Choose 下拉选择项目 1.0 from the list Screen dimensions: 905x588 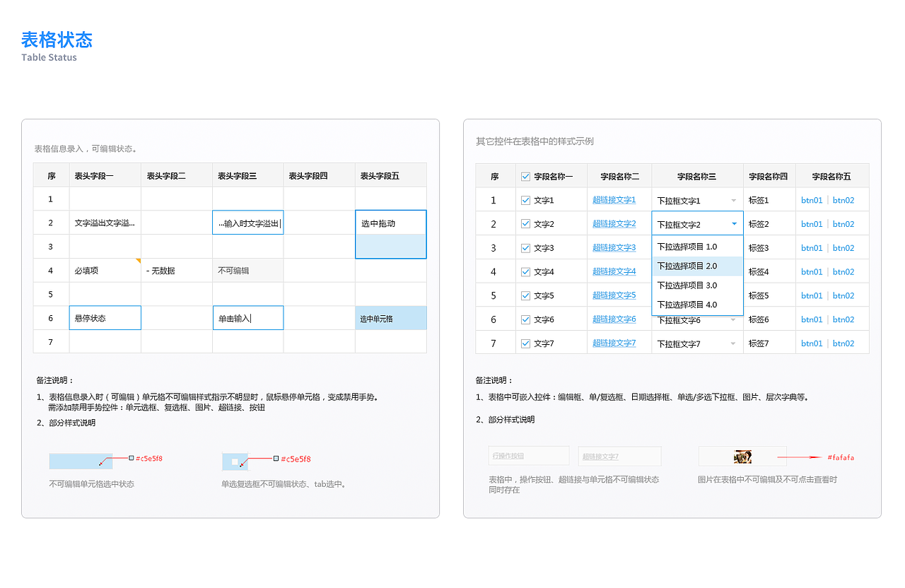point(697,247)
